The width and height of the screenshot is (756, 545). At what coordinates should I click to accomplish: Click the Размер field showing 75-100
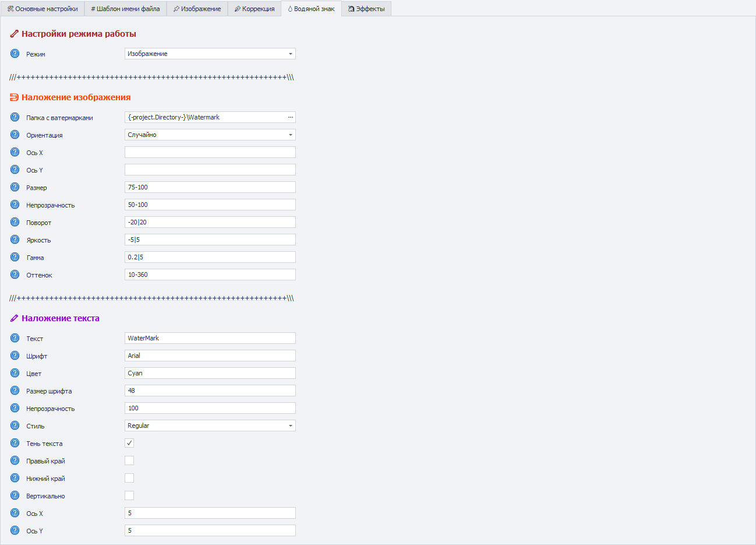[x=210, y=187]
